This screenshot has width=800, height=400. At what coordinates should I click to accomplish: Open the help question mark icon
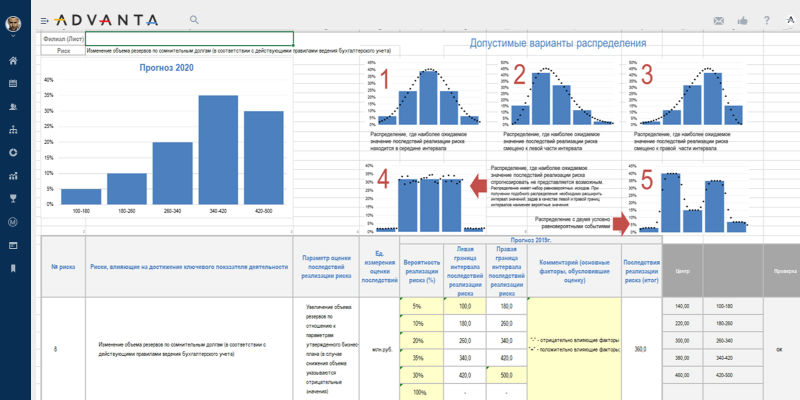[766, 20]
